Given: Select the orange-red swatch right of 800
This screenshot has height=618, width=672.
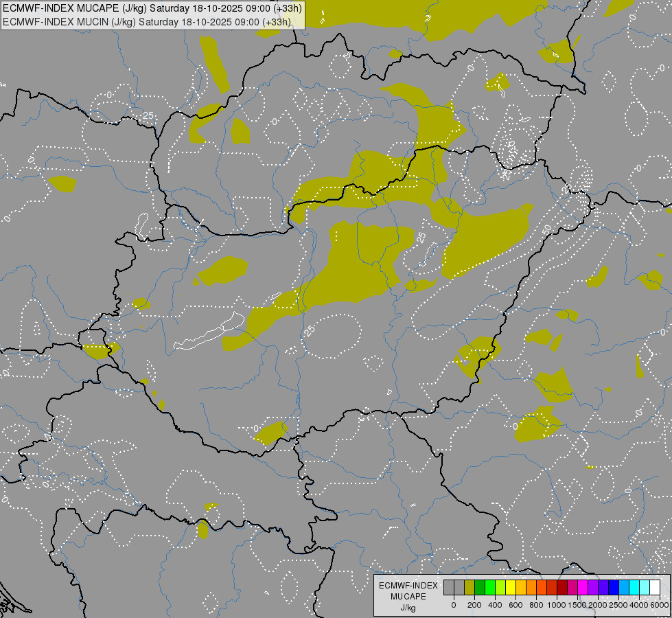Looking at the screenshot, I should click(542, 587).
